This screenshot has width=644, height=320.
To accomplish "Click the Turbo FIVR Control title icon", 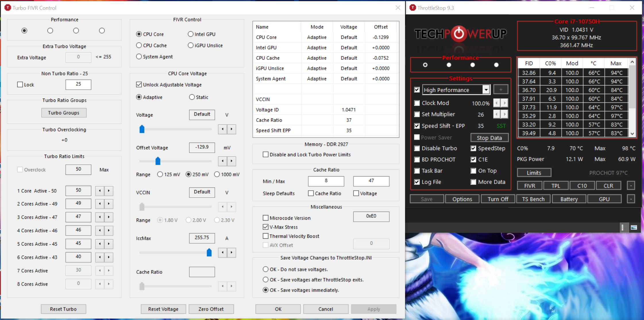I will pos(8,7).
